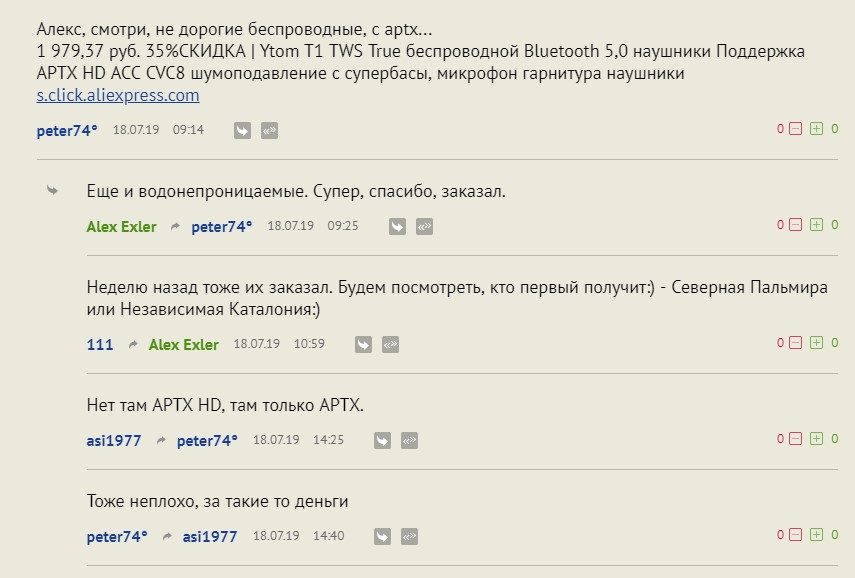Click reply icon on peter74° 14:40 comment

pyautogui.click(x=382, y=536)
